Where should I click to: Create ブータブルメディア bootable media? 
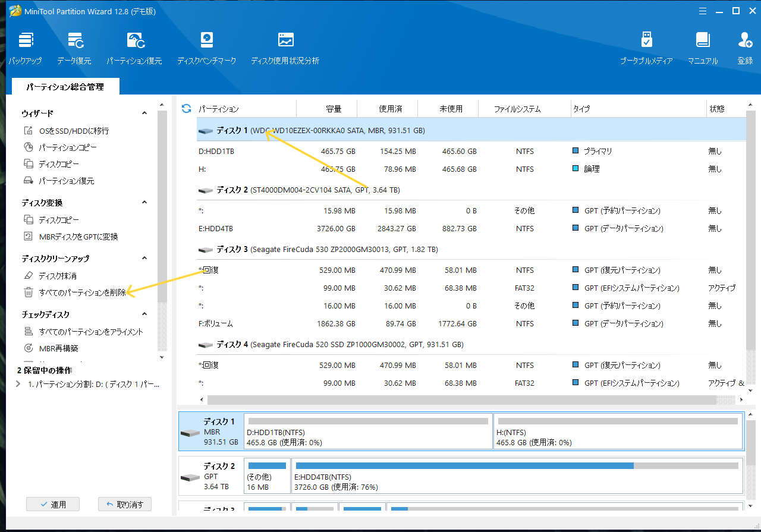[x=646, y=49]
